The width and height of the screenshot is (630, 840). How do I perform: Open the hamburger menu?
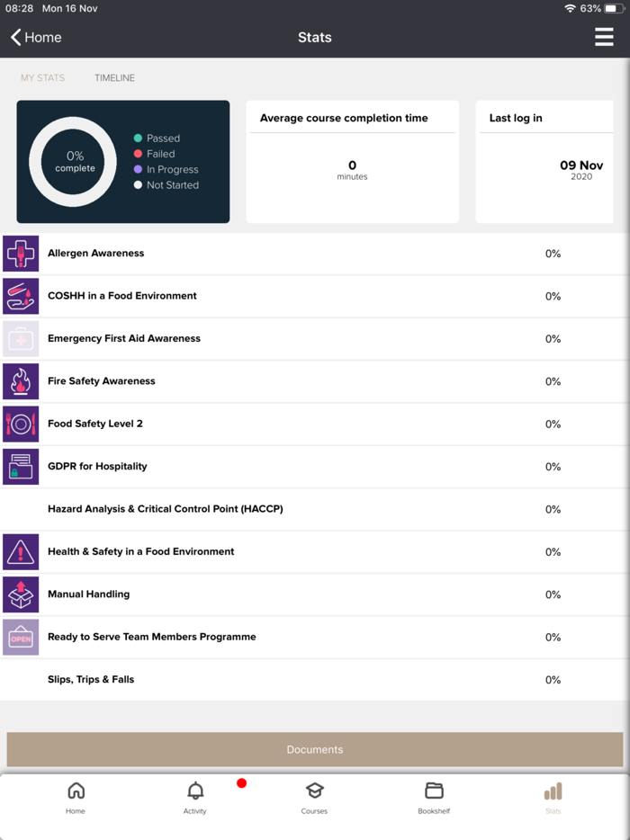click(604, 37)
